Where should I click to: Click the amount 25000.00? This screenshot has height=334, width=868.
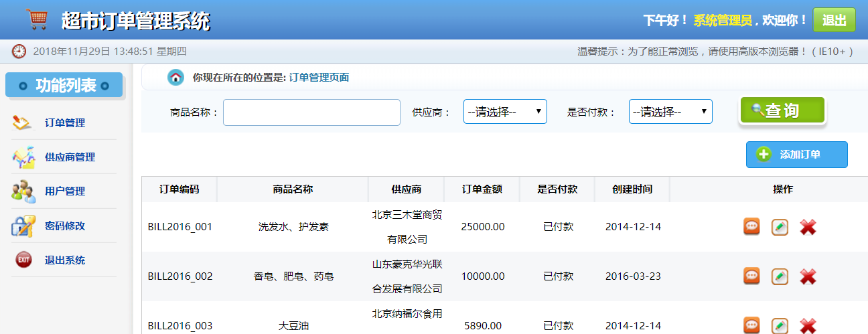click(483, 227)
